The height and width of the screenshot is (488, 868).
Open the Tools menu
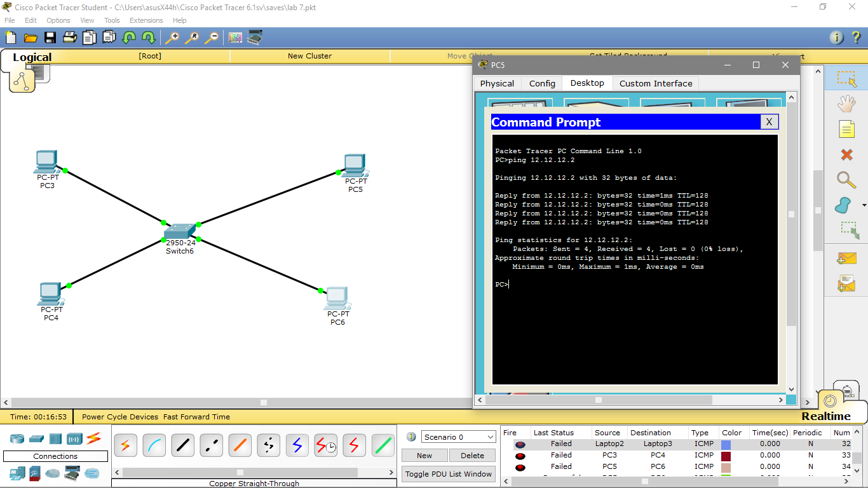coord(112,20)
